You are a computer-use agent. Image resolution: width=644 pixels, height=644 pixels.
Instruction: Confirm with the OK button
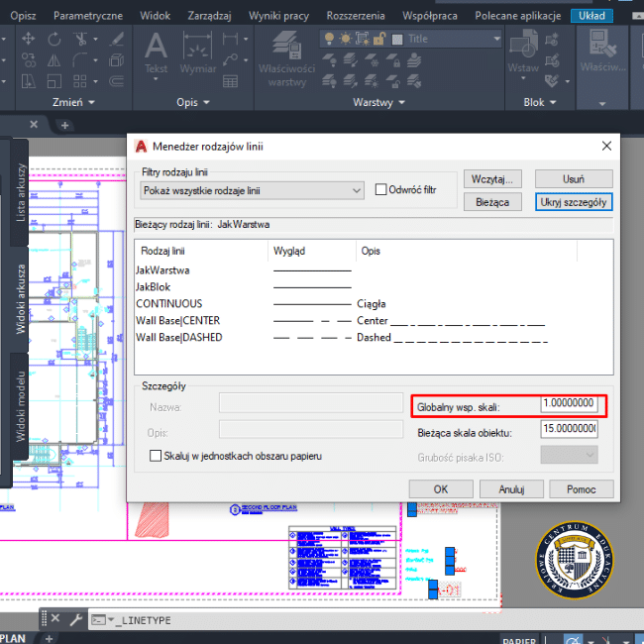point(441,489)
